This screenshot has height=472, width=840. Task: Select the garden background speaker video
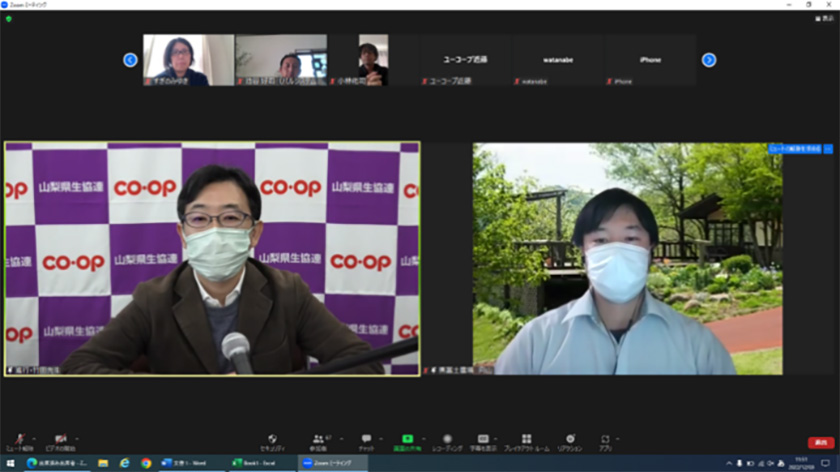(x=627, y=259)
